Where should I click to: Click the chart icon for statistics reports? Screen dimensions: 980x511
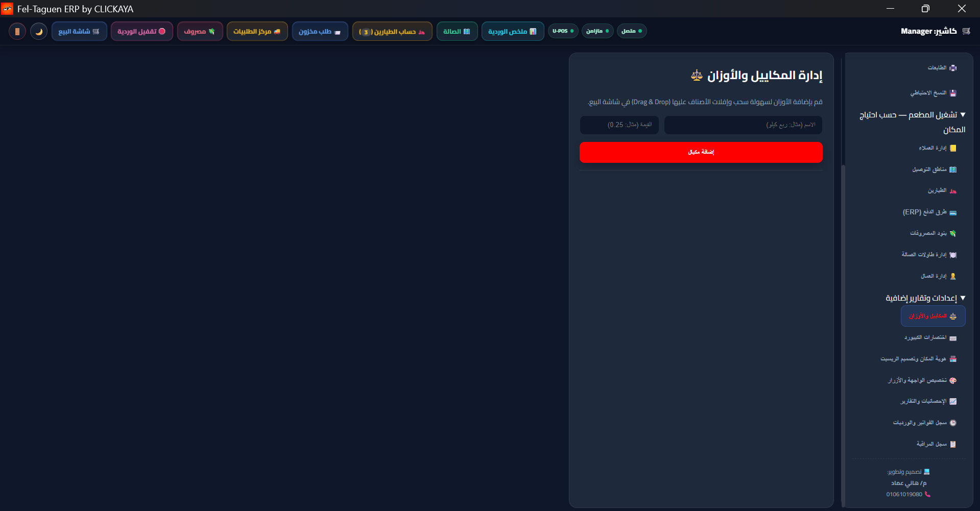[953, 402]
